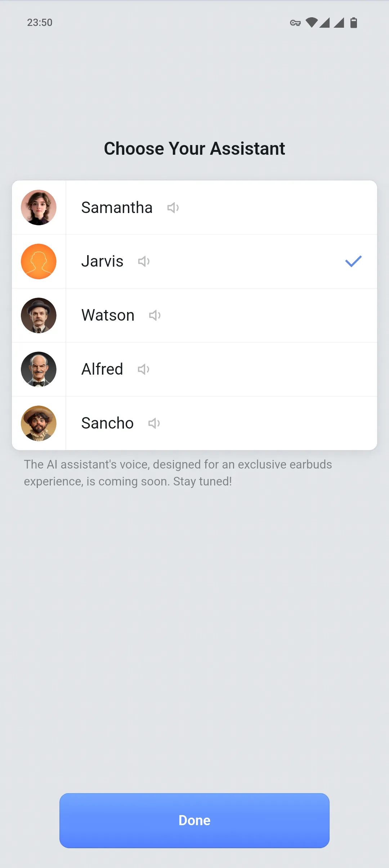Select Sancho as your assistant

(194, 423)
